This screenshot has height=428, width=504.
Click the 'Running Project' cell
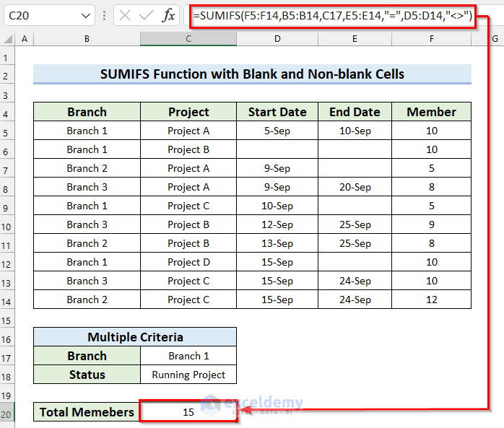(x=188, y=375)
